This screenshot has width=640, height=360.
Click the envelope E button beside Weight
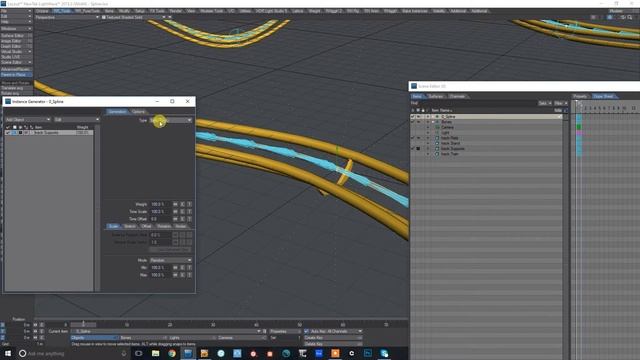click(x=182, y=204)
